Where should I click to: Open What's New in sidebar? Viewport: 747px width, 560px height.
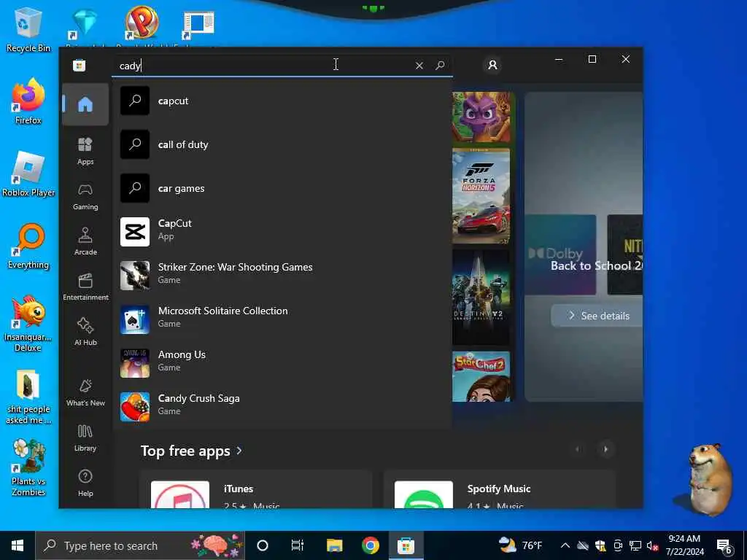tap(85, 392)
